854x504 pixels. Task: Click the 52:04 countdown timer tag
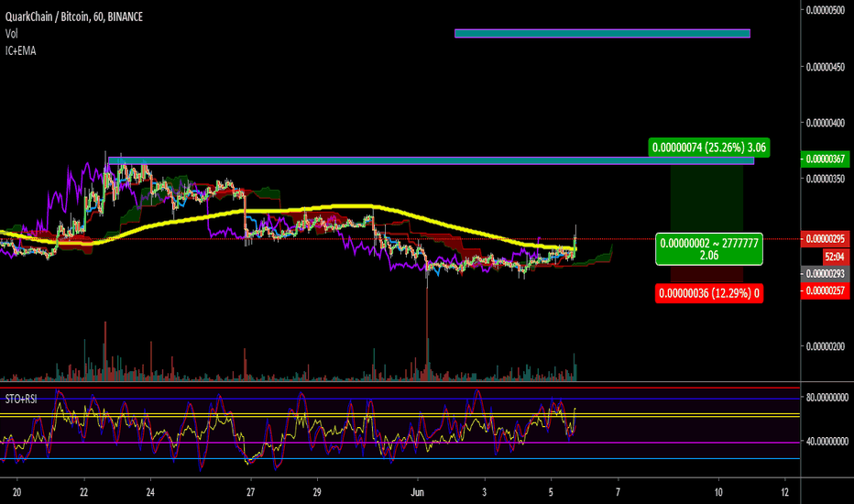pyautogui.click(x=835, y=257)
